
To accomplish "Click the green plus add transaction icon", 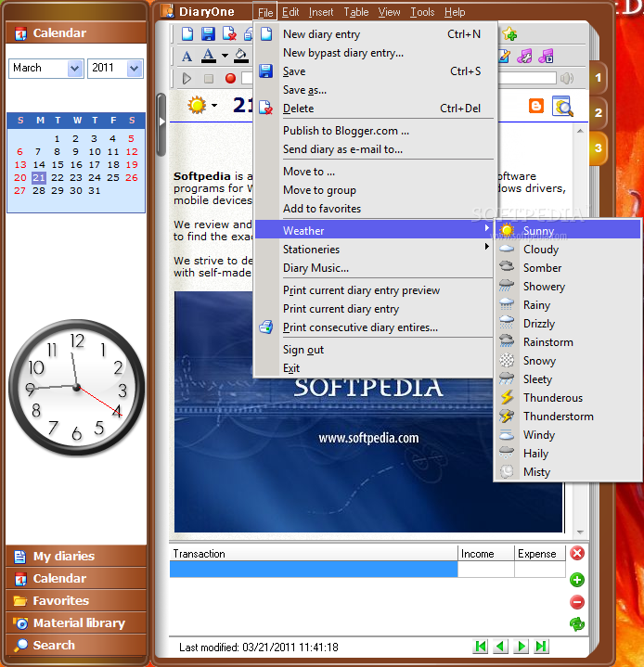I will (577, 580).
